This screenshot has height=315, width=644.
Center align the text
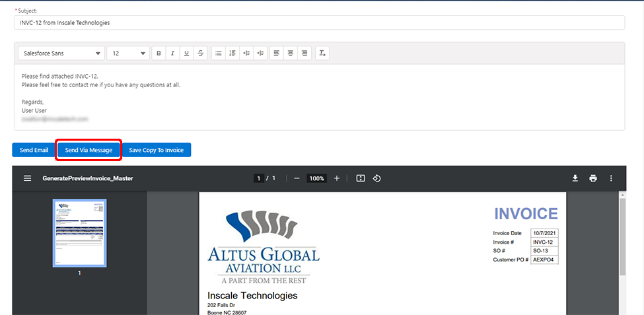click(291, 53)
